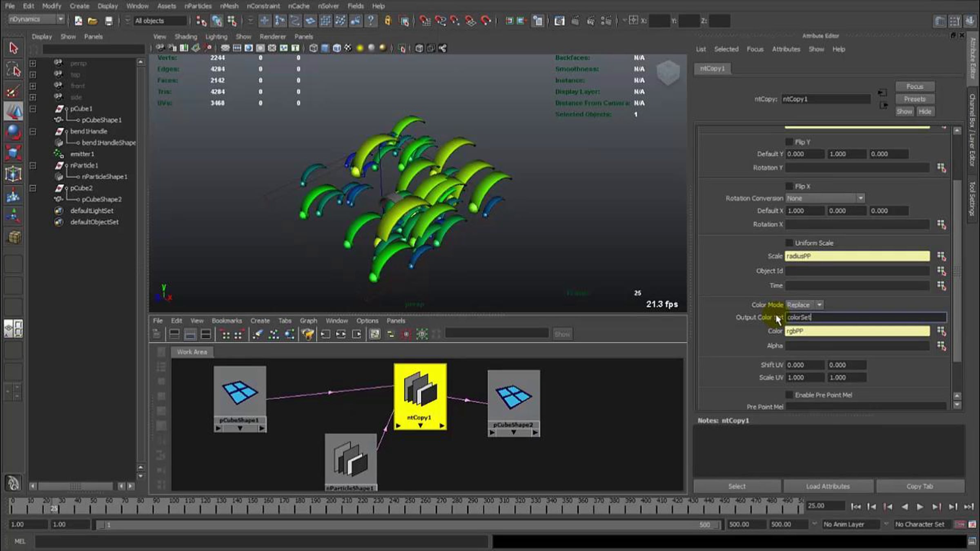
Task: Click the Load Attributes button
Action: (x=828, y=486)
